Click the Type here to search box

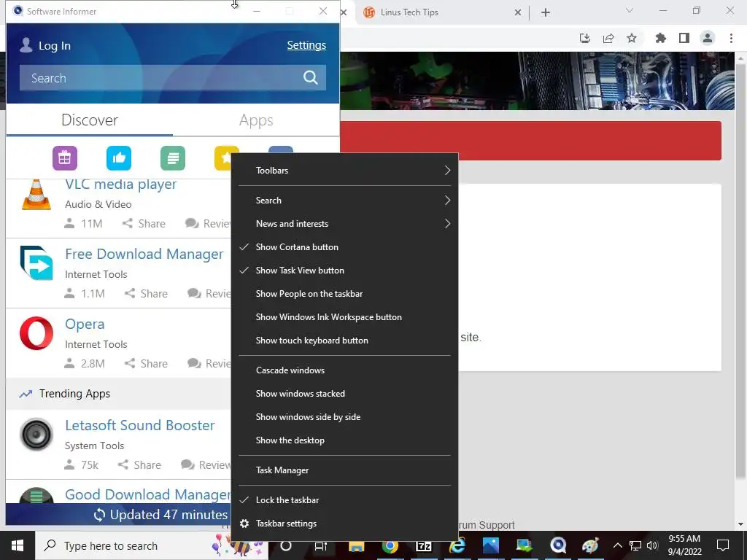(x=152, y=545)
